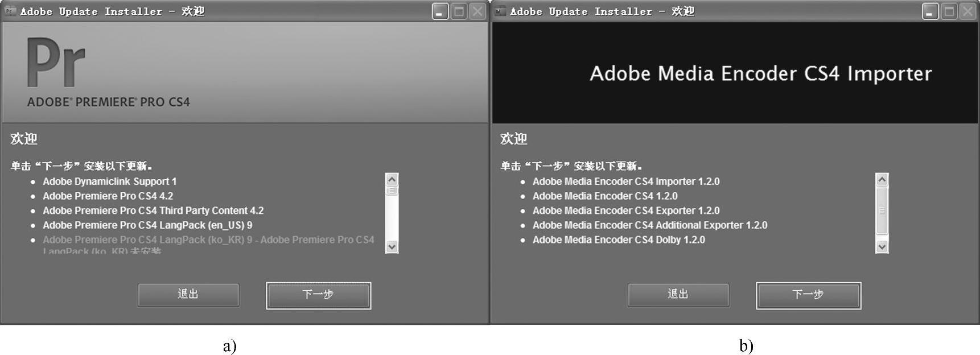The width and height of the screenshot is (980, 355).
Task: Click up arrow of Premiere Pro update list scrollbar
Action: point(392,179)
